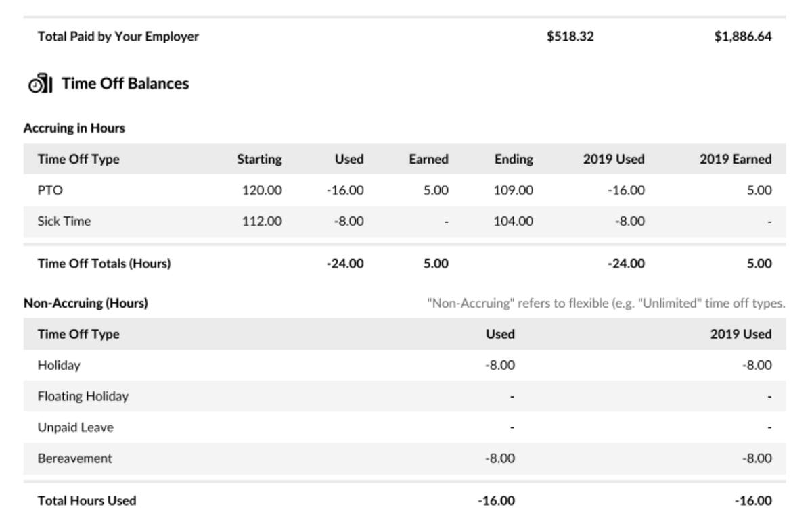Click the Accruing in Hours section label
The height and width of the screenshot is (528, 812).
coord(70,128)
